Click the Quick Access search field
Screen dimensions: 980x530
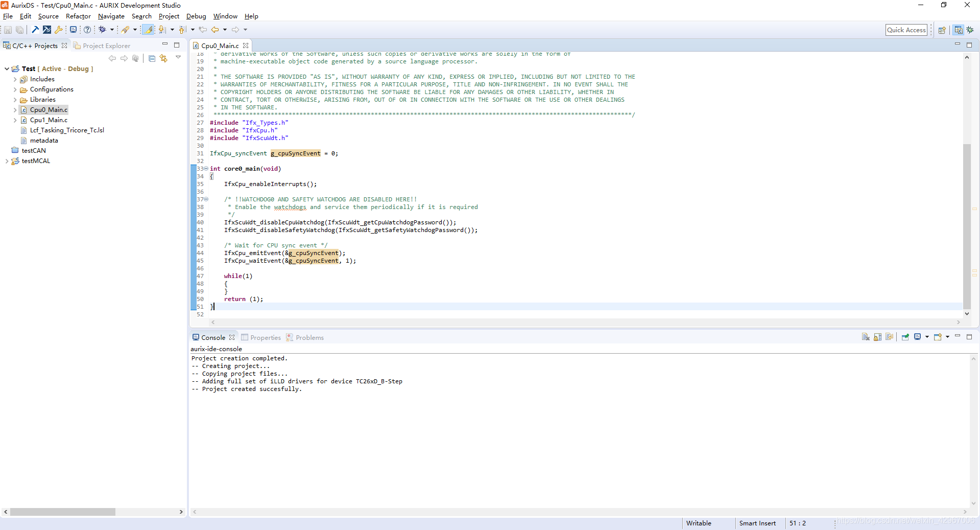(906, 30)
